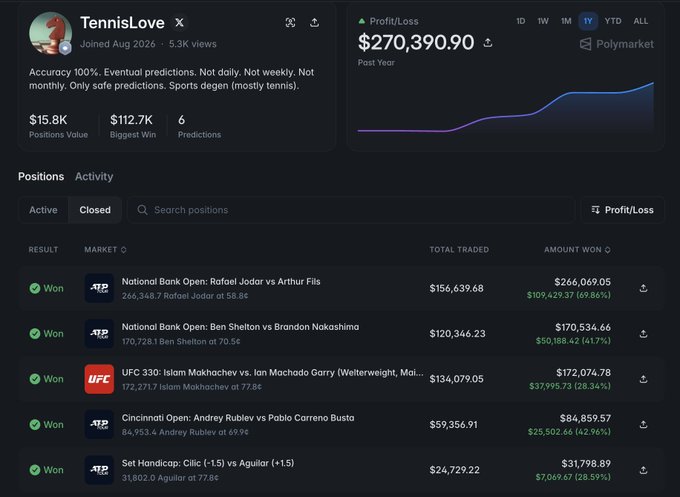The width and height of the screenshot is (680, 497).
Task: Click Won checkmark for UFC 330 row
Action: 35,379
